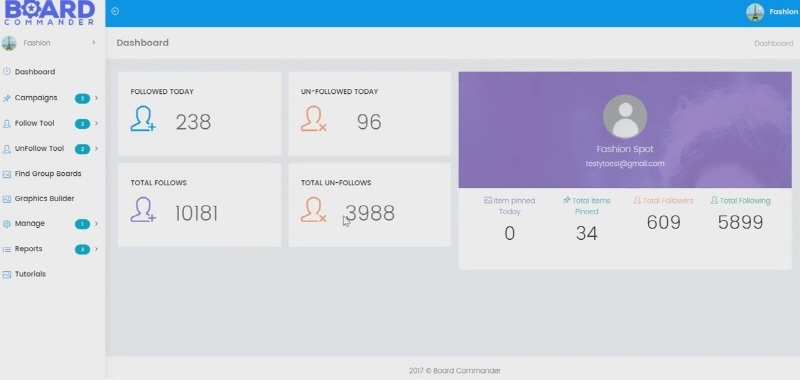Expand the Follow Tool submenu chevron
The image size is (800, 380).
click(96, 123)
